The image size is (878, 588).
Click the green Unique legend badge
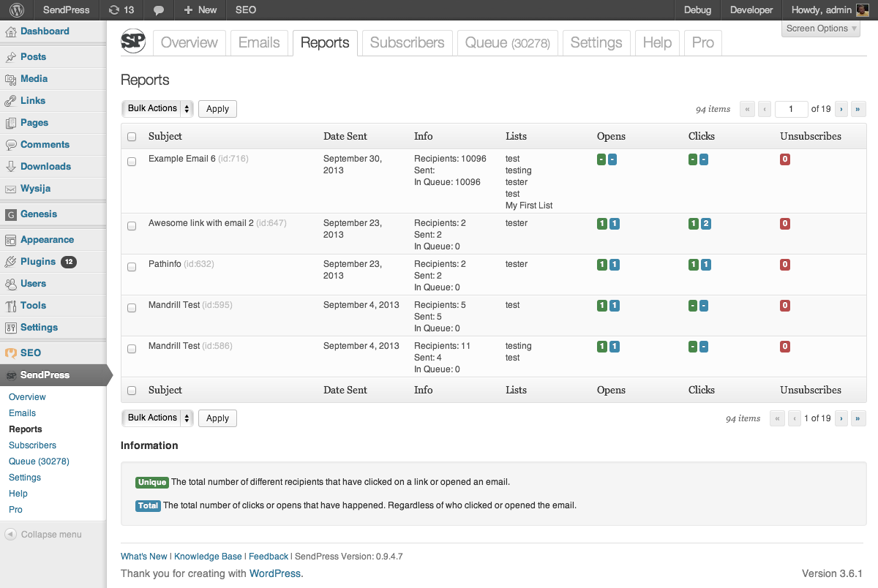pyautogui.click(x=152, y=482)
